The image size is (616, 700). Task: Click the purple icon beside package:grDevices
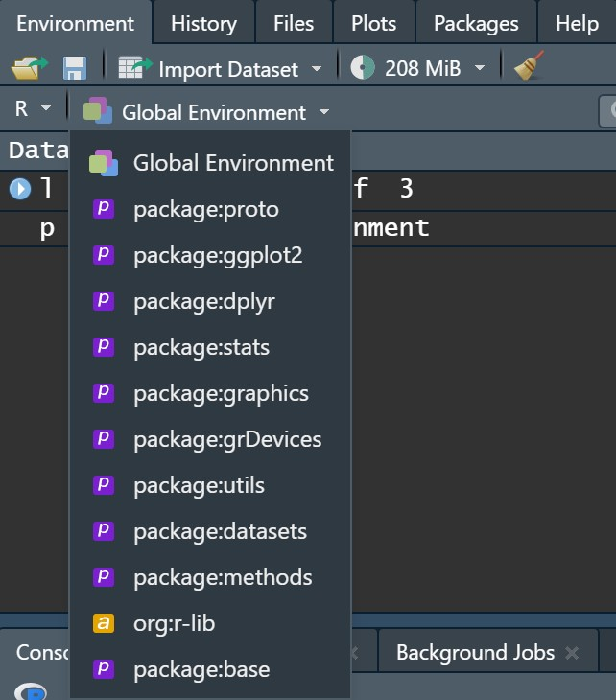[x=104, y=439]
